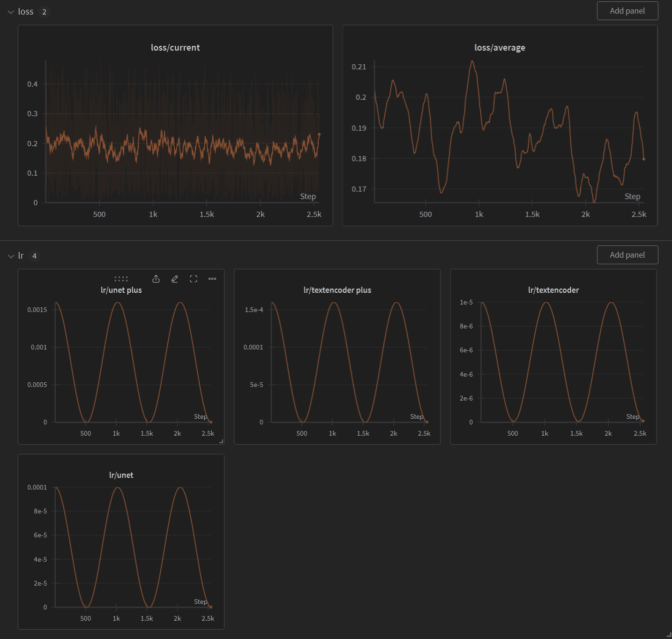Click the loss/average chart title
The width and height of the screenshot is (672, 639).
(x=500, y=47)
